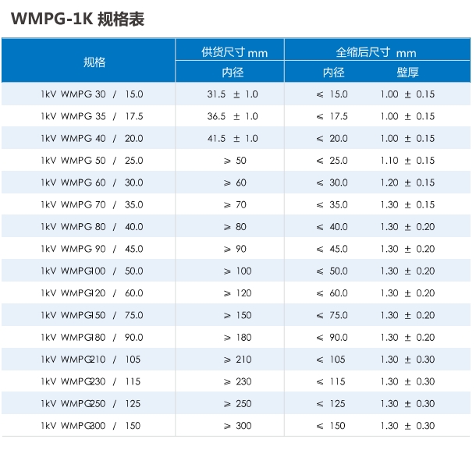Click shrunk diameter '≤ 50.0'
The image size is (476, 450).
[x=332, y=271]
